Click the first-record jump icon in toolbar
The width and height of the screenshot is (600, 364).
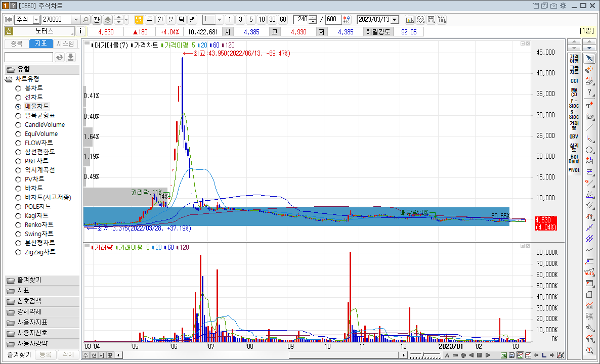click(x=9, y=20)
